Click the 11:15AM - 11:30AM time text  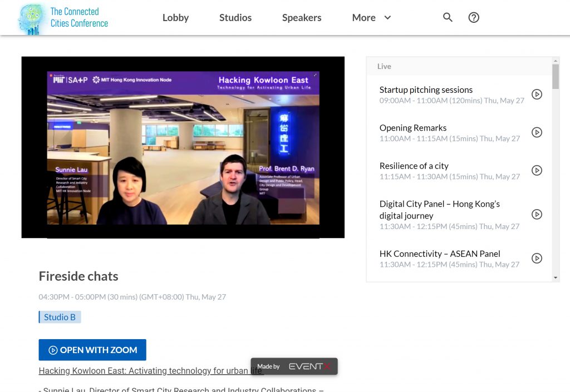point(449,177)
